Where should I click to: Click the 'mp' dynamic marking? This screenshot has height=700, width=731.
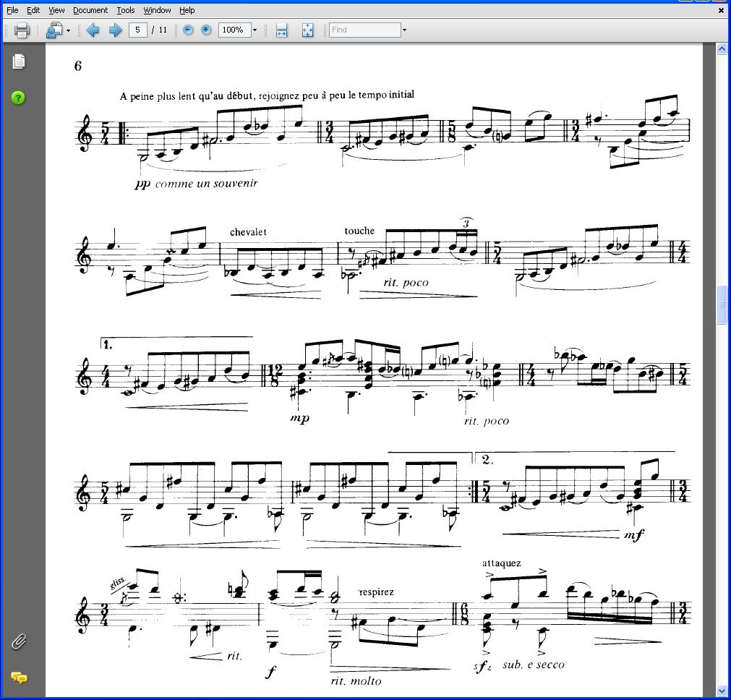(x=300, y=418)
